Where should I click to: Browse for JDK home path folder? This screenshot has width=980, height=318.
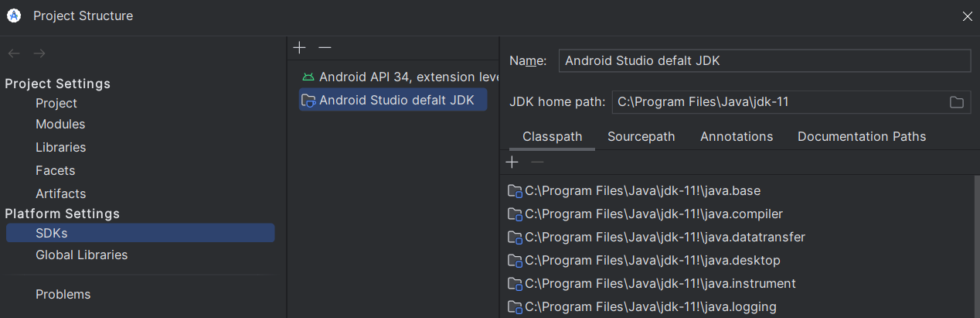[x=957, y=102]
